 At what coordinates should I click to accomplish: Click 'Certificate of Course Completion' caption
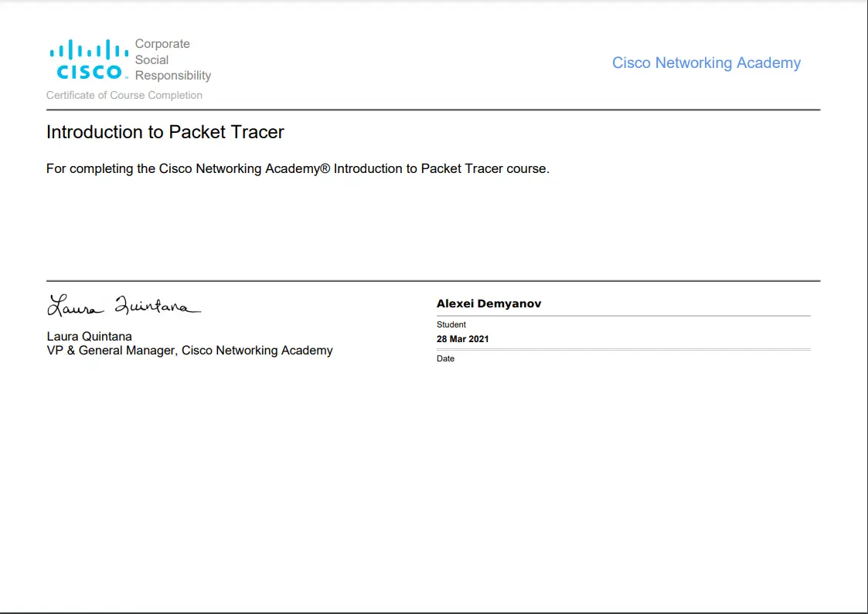point(124,95)
